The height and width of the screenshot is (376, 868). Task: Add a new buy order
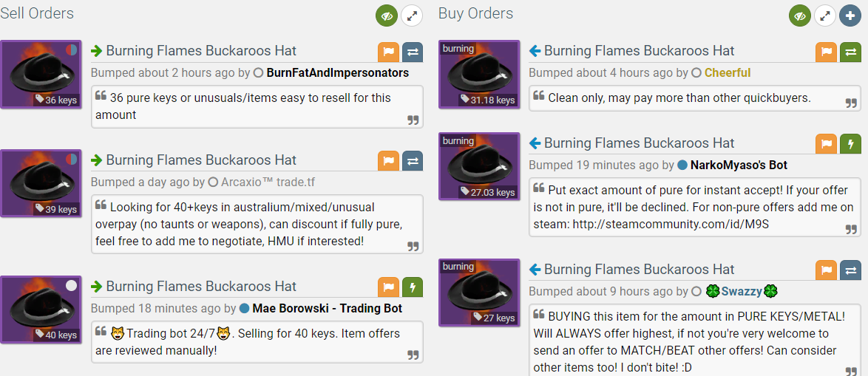pyautogui.click(x=850, y=16)
